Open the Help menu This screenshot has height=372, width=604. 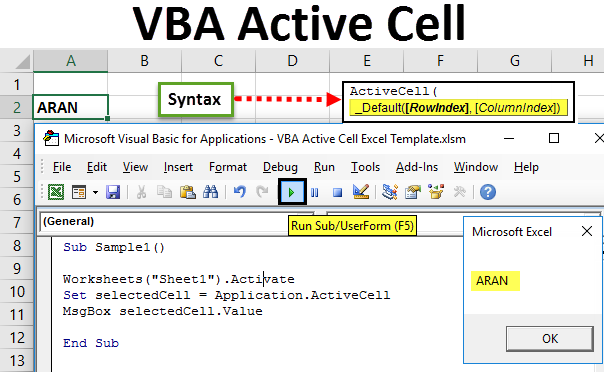pyautogui.click(x=526, y=167)
